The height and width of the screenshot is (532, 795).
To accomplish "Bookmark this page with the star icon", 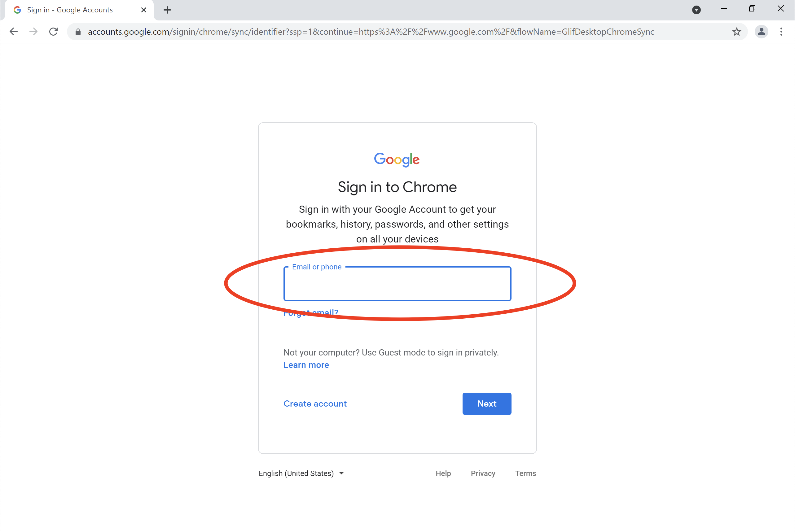I will 737,32.
